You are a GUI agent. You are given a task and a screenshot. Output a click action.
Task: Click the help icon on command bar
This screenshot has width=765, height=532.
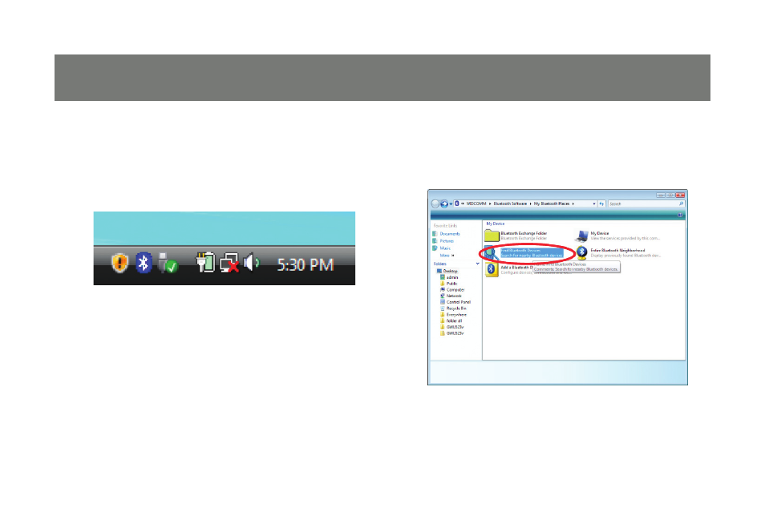[680, 215]
